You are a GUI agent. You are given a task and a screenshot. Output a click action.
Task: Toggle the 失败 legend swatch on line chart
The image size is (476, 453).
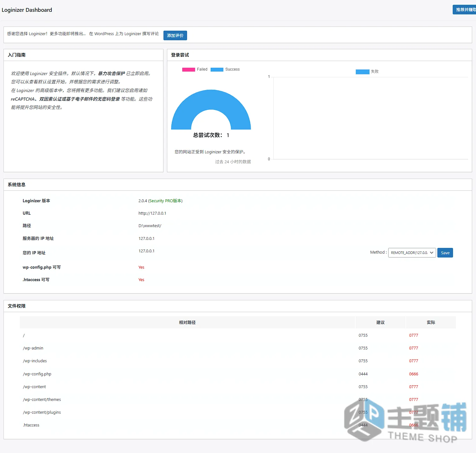(x=362, y=72)
